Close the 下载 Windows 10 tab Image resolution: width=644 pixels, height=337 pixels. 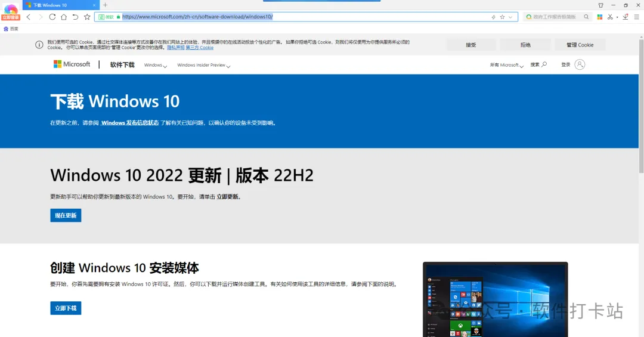pyautogui.click(x=94, y=5)
